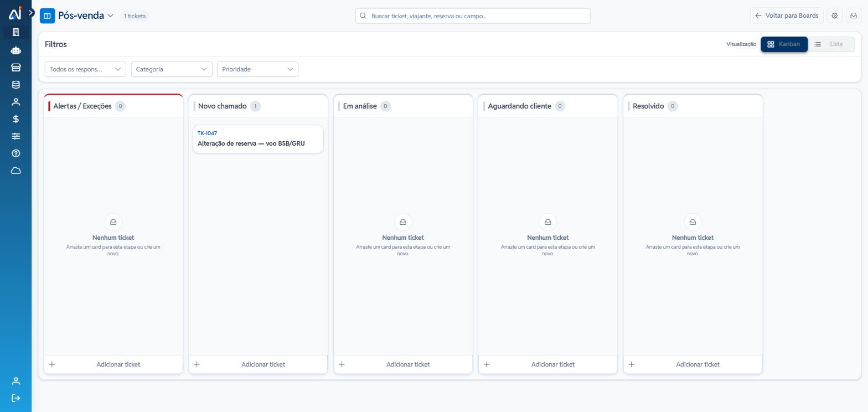868x412 pixels.
Task: Open the store icon in sidebar
Action: coord(15,68)
